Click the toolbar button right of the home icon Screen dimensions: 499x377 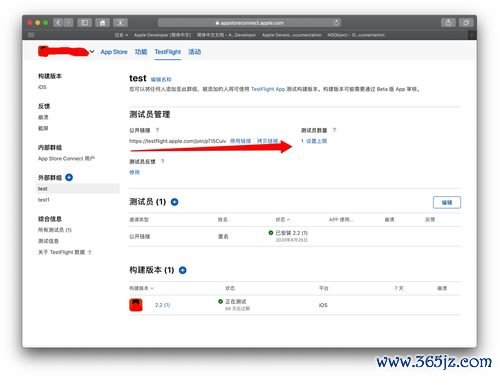pyautogui.click(x=120, y=23)
